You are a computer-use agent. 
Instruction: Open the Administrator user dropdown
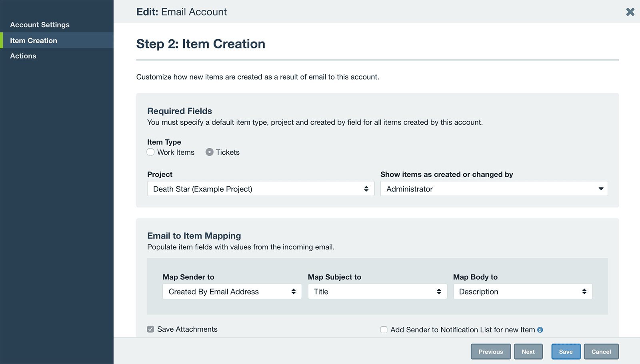494,189
